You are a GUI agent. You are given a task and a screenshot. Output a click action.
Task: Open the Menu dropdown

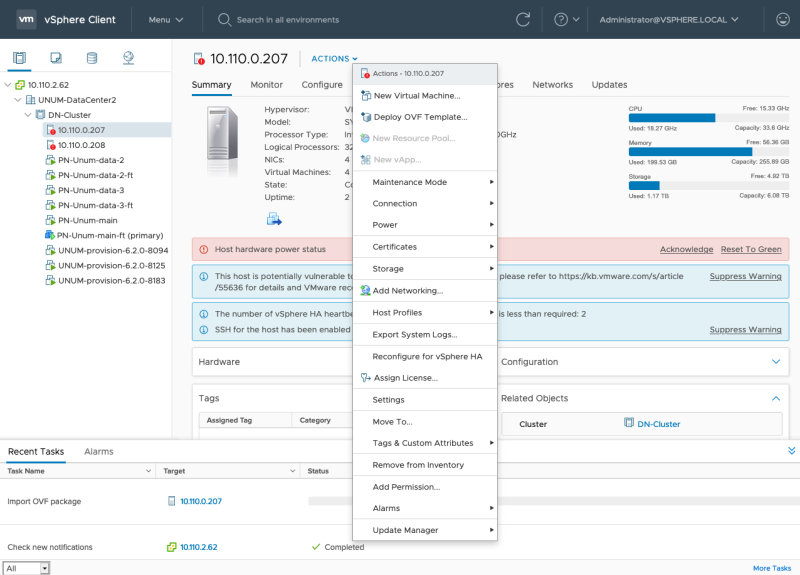pos(166,19)
